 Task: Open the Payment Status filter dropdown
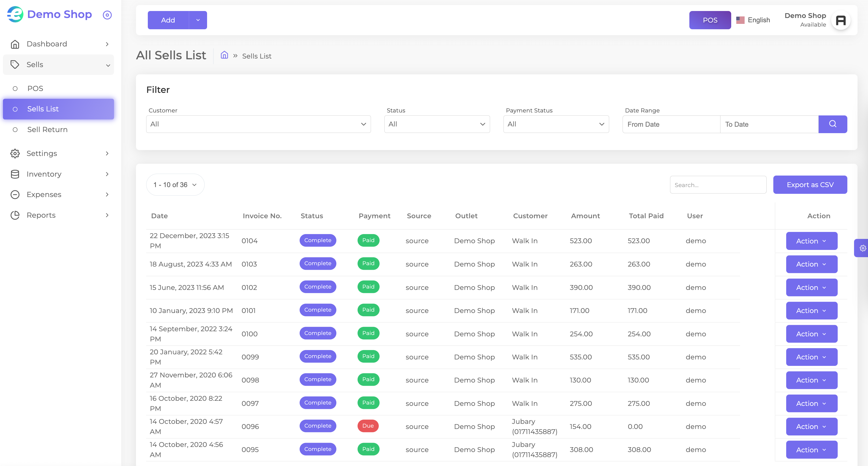pos(556,124)
